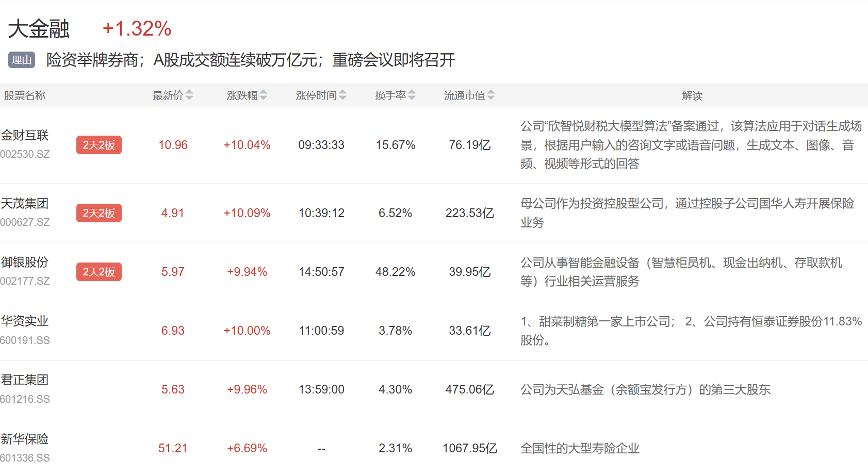Click 金财互联 2天2板 badge
Viewport: 868px width, 475px height.
pyautogui.click(x=99, y=145)
